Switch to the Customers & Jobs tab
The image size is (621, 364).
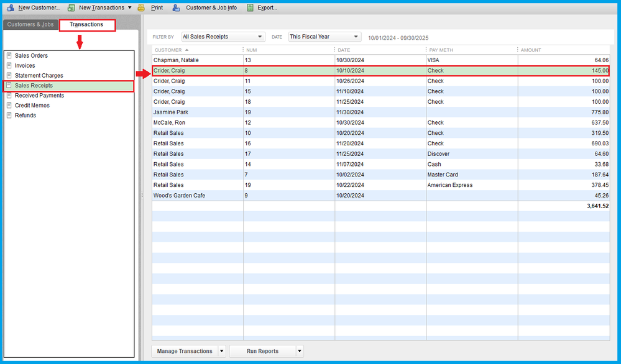tap(30, 25)
